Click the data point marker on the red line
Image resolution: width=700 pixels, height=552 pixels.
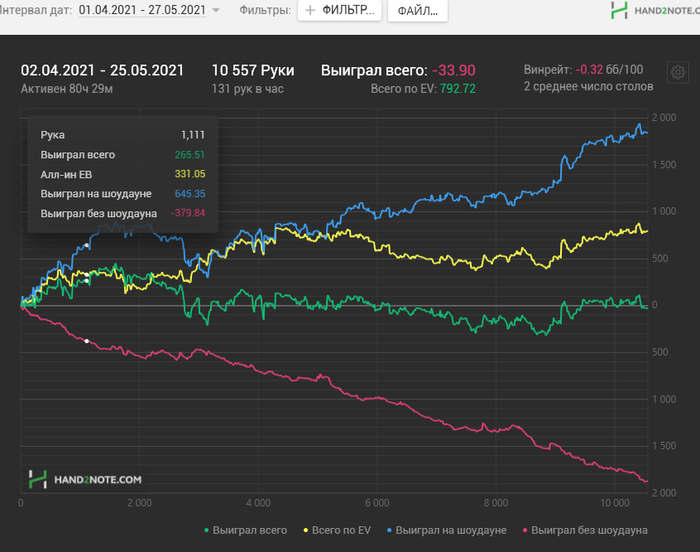coord(87,341)
